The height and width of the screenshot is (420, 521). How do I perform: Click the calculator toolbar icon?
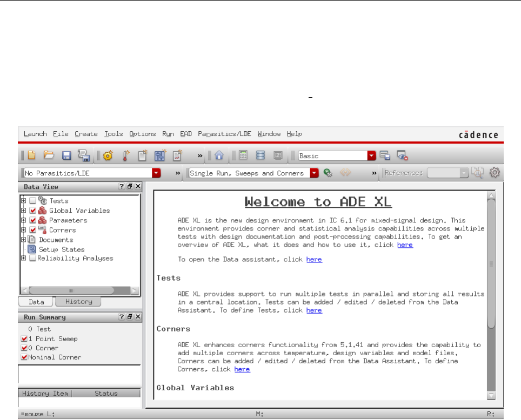tap(243, 155)
